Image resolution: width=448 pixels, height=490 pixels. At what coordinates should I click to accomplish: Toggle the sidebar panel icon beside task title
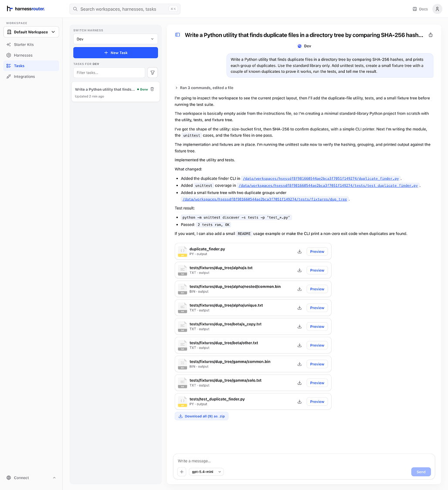[x=177, y=35]
